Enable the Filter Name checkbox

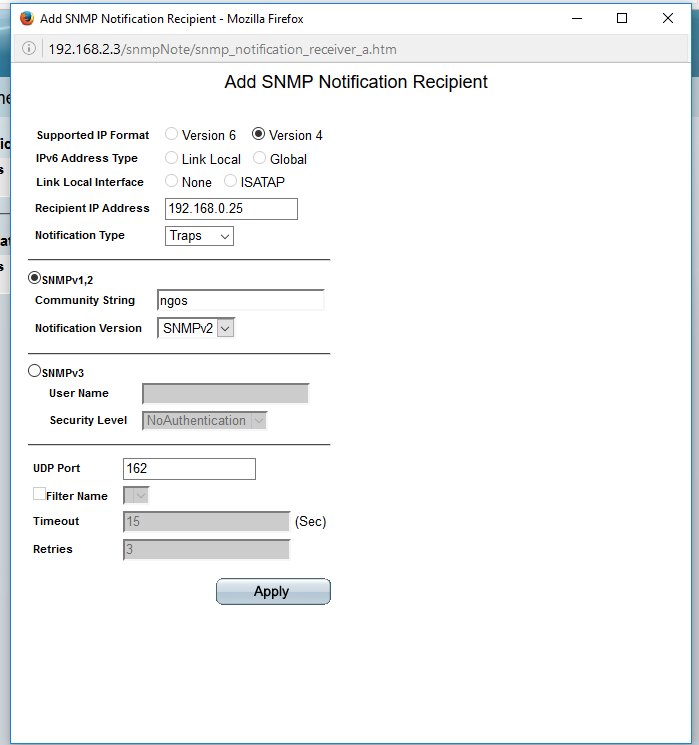pyautogui.click(x=39, y=494)
